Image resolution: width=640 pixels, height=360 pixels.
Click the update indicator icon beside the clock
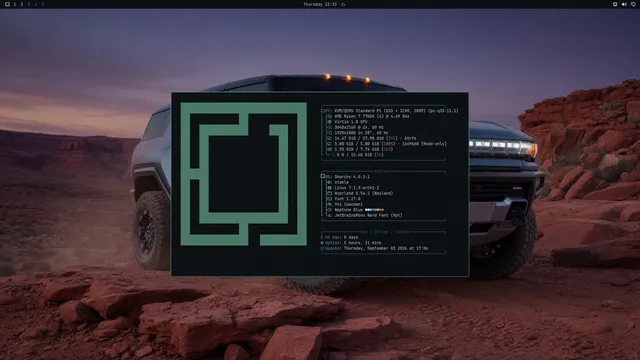tap(343, 4)
